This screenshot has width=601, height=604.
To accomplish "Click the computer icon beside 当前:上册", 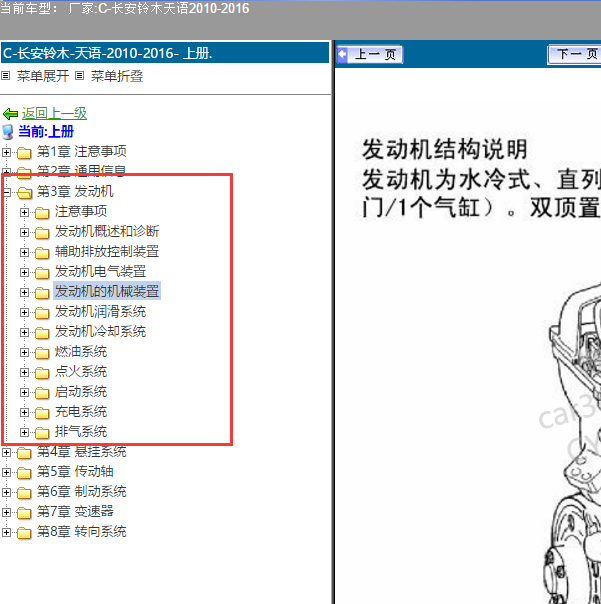I will coord(8,132).
